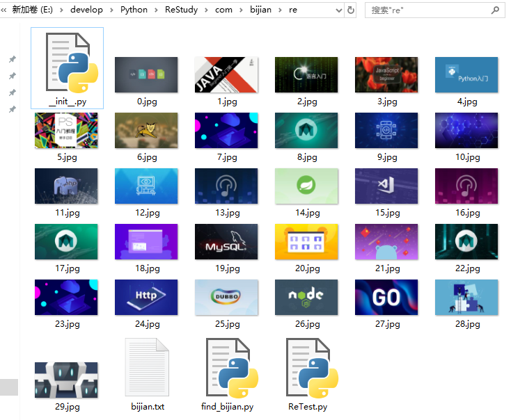The image size is (511, 420).
Task: Select the 2.jpg C language thumbnail
Action: 306,75
